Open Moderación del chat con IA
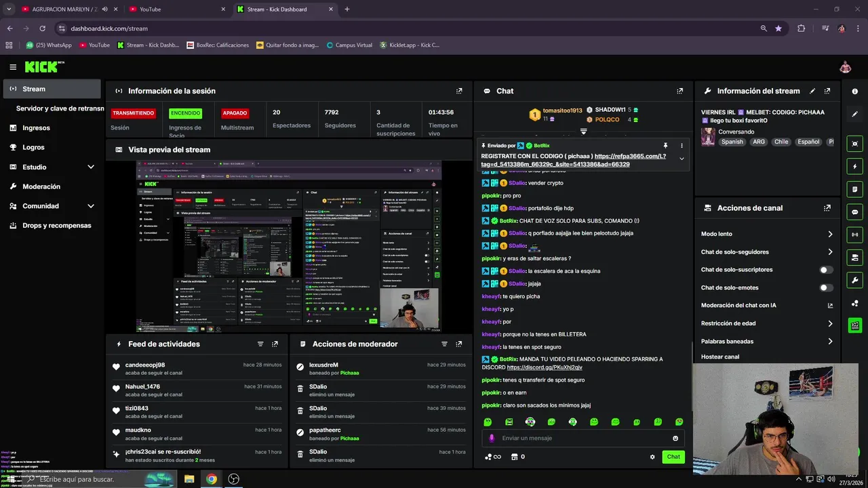Image resolution: width=868 pixels, height=488 pixels. point(767,306)
